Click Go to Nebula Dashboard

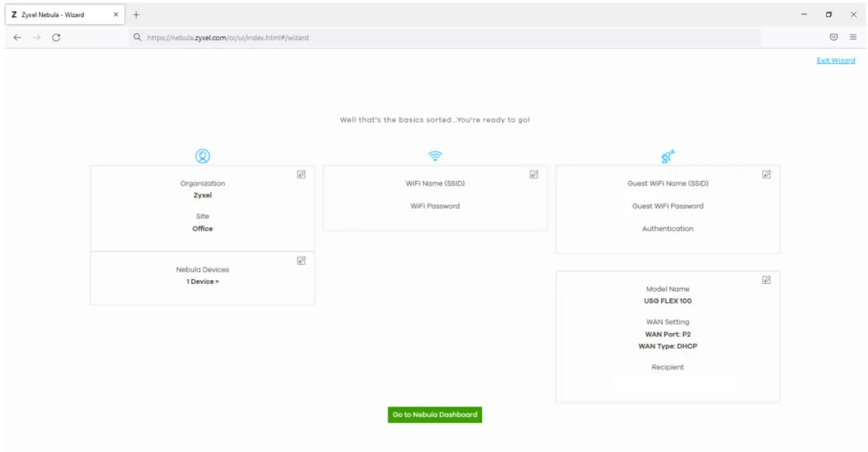point(435,414)
